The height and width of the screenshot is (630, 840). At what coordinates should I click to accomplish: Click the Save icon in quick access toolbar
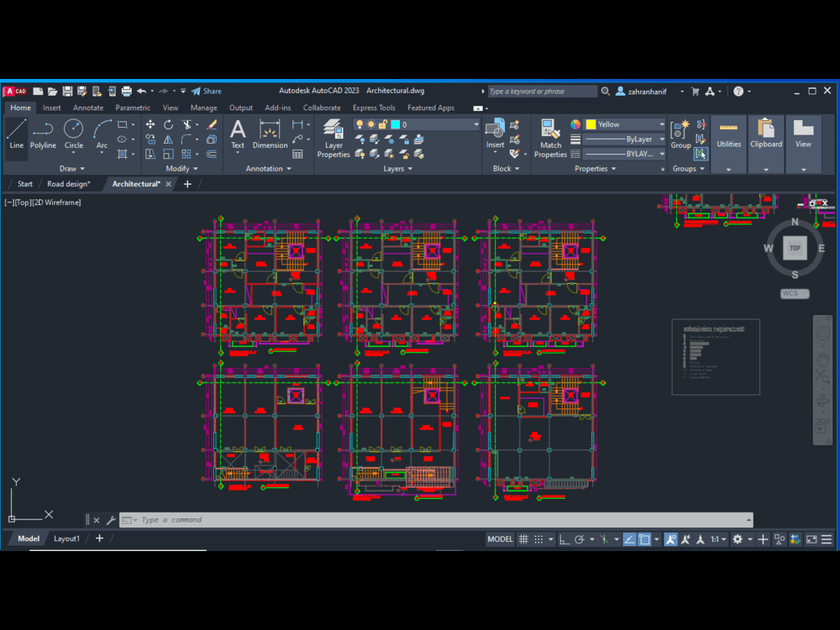coord(67,91)
